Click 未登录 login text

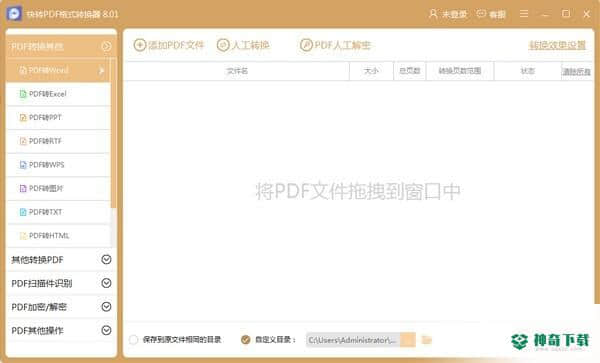coord(454,15)
